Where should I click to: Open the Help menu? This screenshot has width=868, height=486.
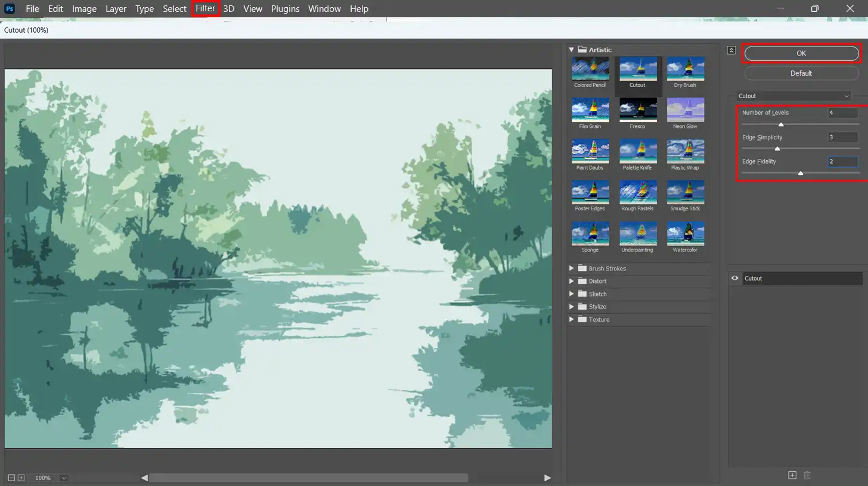(x=359, y=8)
